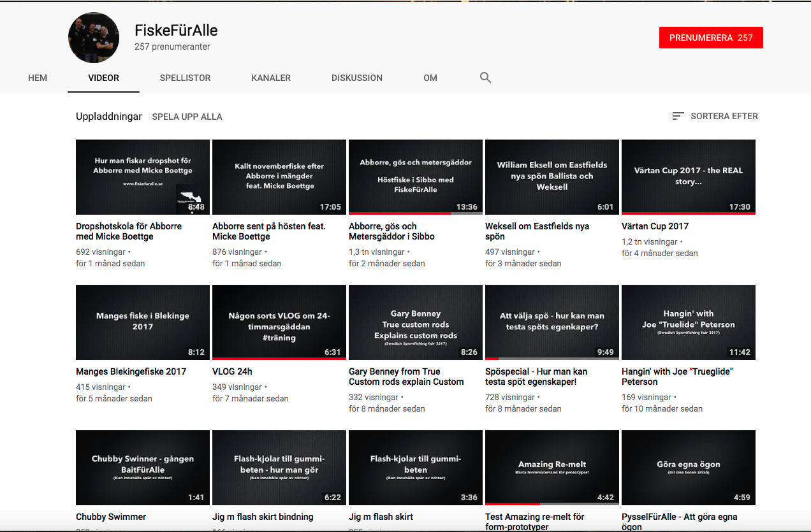
Task: Switch to the Om tab
Action: pyautogui.click(x=430, y=78)
